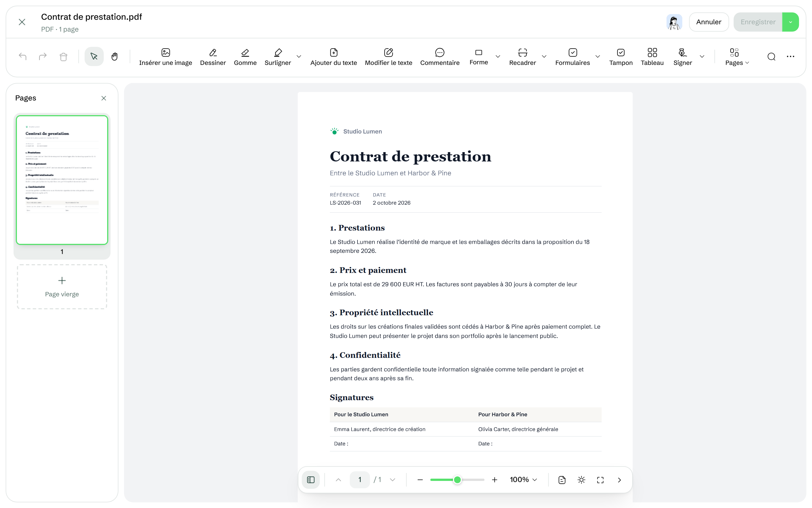Select the Tampon stamp tool
812x508 pixels.
pos(620,57)
